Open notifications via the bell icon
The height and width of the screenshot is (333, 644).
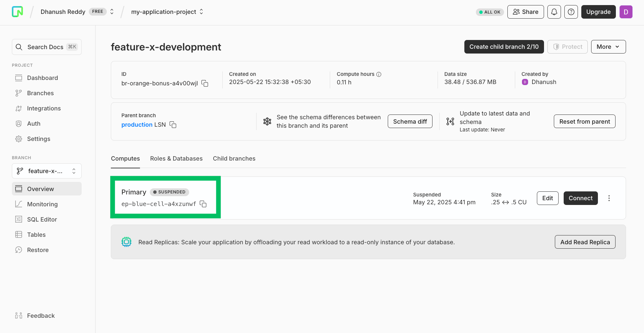[x=554, y=12]
